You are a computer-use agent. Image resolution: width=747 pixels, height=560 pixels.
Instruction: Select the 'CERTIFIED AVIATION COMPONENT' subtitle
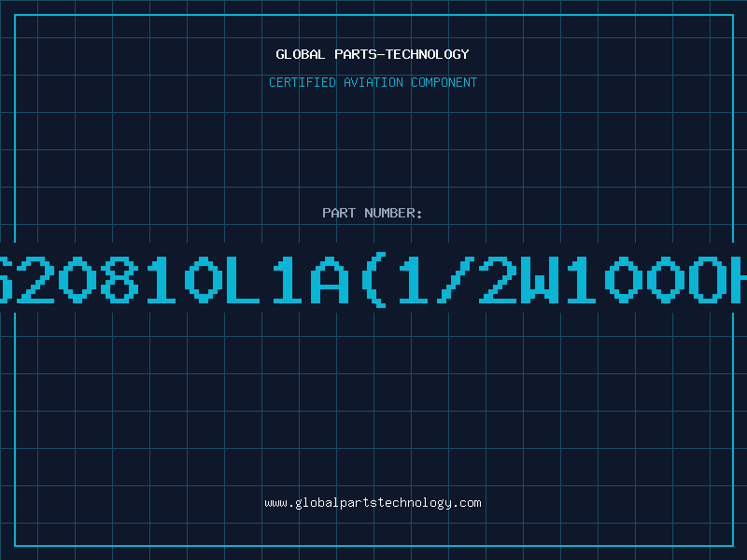tap(373, 82)
